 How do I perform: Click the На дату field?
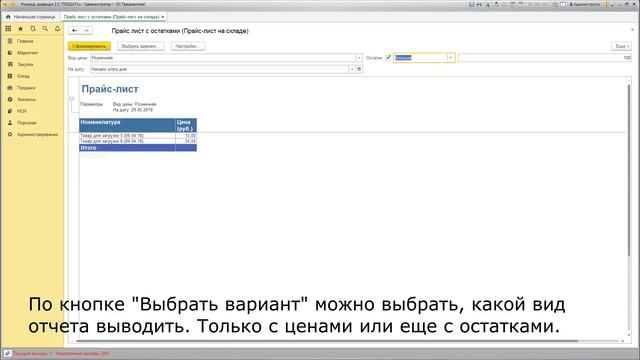point(219,69)
